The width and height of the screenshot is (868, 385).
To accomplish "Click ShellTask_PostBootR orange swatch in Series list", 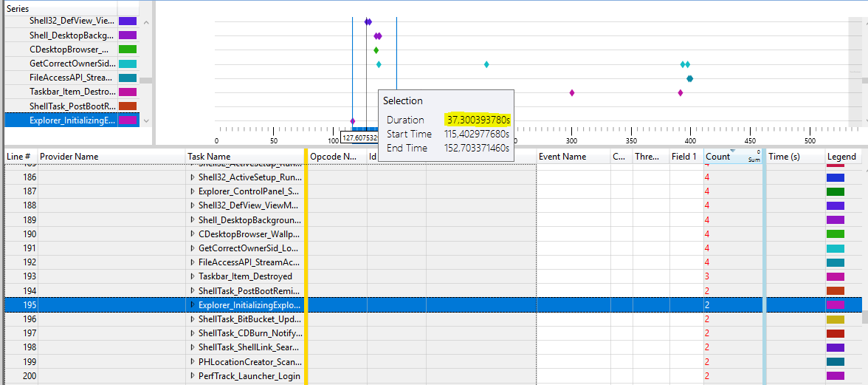I will coord(127,106).
